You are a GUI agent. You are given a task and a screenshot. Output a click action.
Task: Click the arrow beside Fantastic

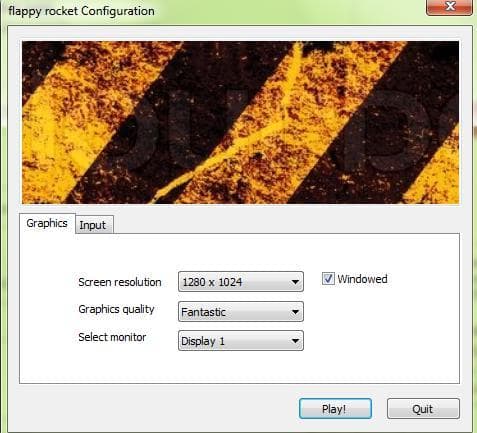tap(295, 312)
